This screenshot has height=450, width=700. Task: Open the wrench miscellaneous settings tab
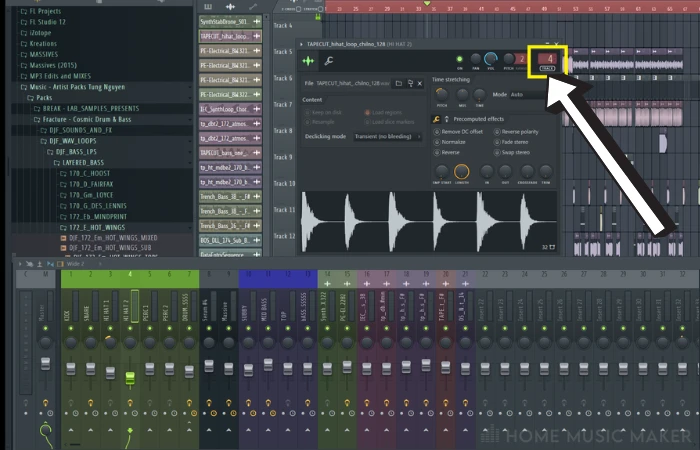[x=329, y=61]
